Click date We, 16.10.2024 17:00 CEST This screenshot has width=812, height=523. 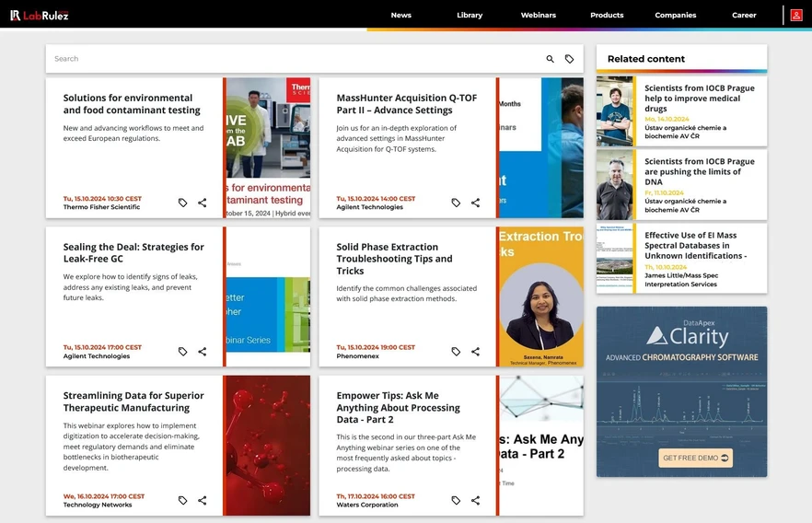click(104, 496)
